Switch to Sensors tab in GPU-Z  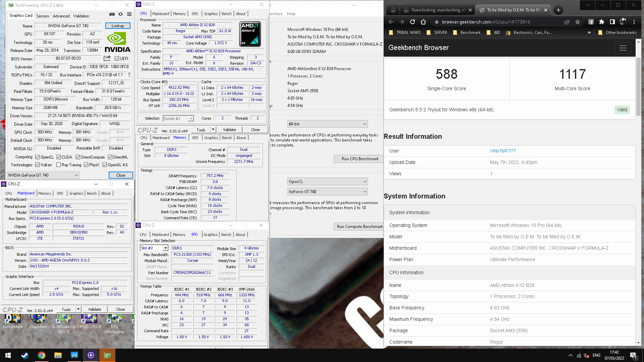43,16
